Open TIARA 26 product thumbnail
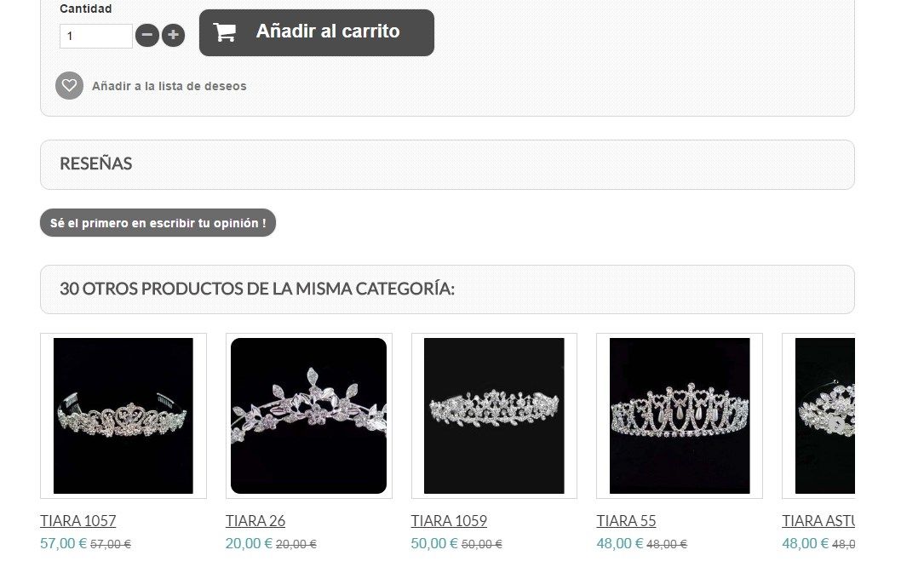924x567 pixels. point(309,415)
